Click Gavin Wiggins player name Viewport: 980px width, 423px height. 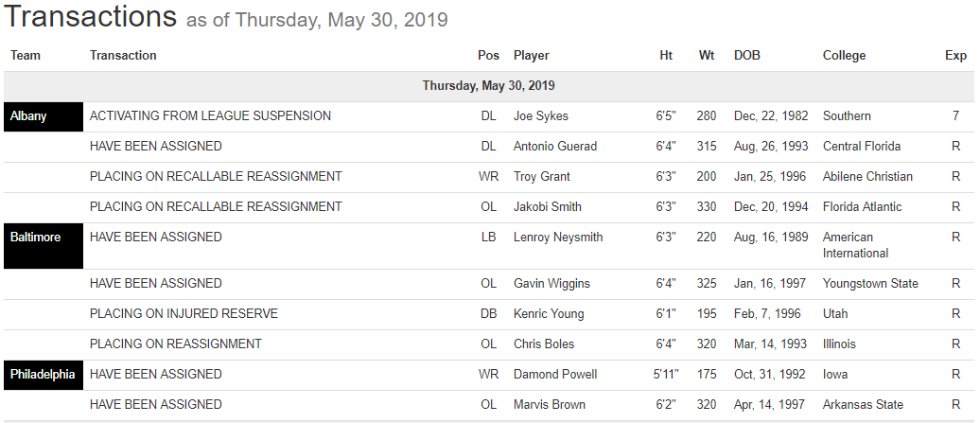click(x=551, y=284)
